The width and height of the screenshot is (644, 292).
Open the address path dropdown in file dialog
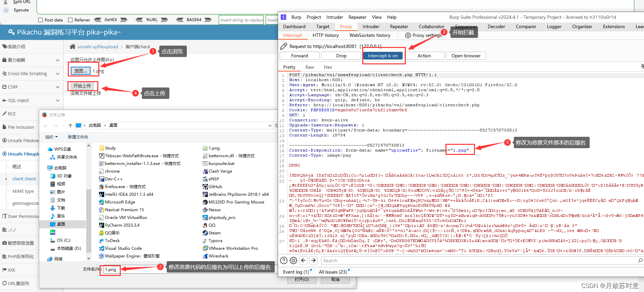tap(270, 126)
